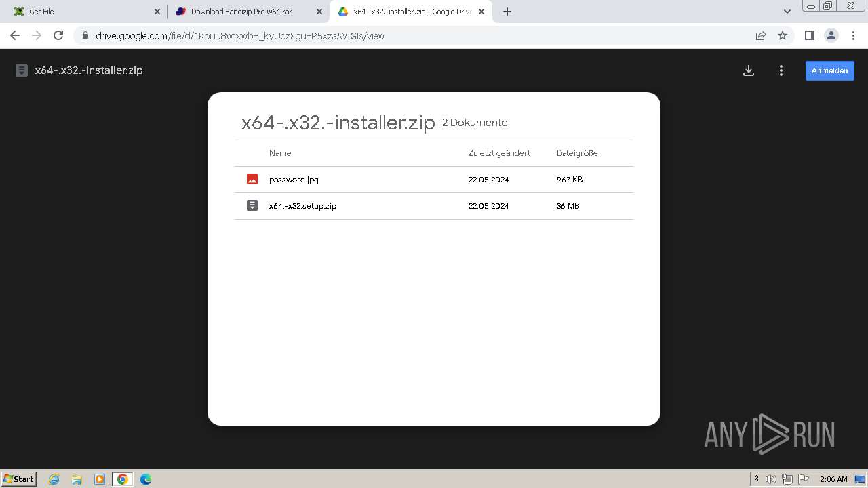
Task: Click the x64.-x32.setup.zip archive icon
Action: pyautogui.click(x=252, y=206)
